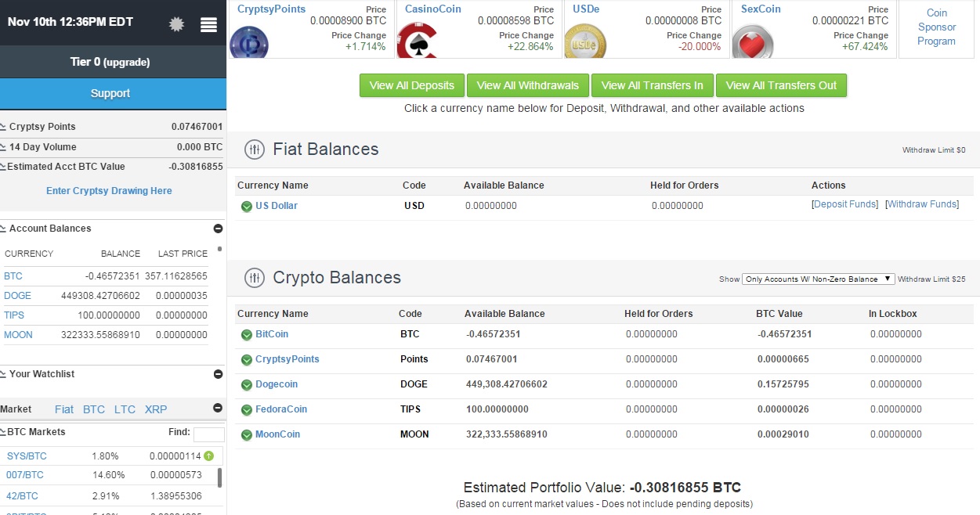Switch market list to BTC tab

(x=94, y=409)
